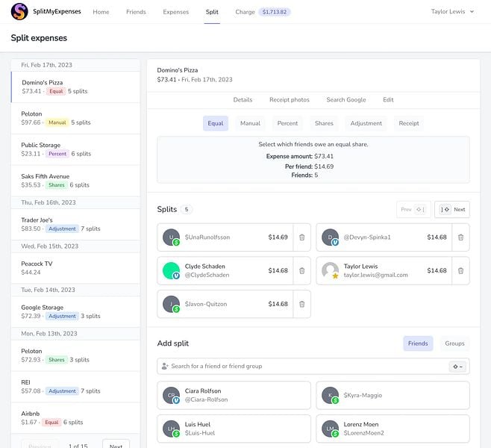The image size is (491, 448).
Task: Select the Equal split method
Action: (216, 123)
